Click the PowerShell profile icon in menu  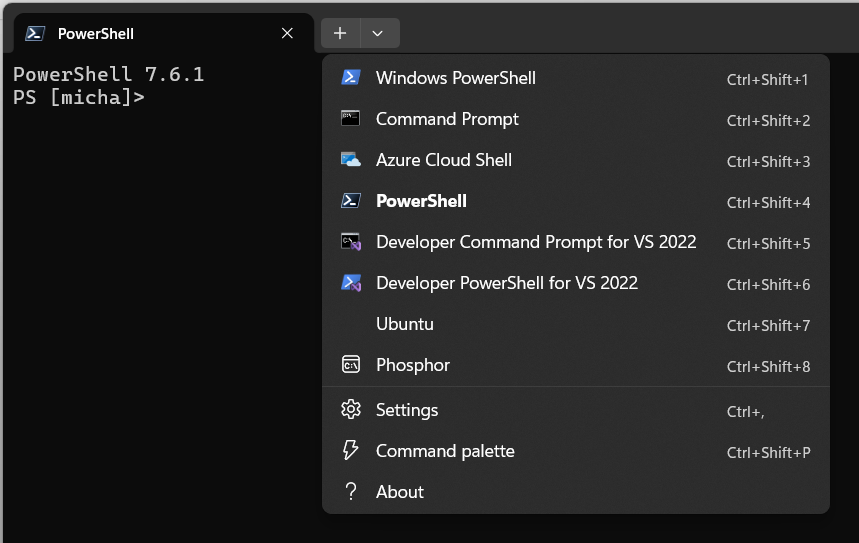point(351,201)
